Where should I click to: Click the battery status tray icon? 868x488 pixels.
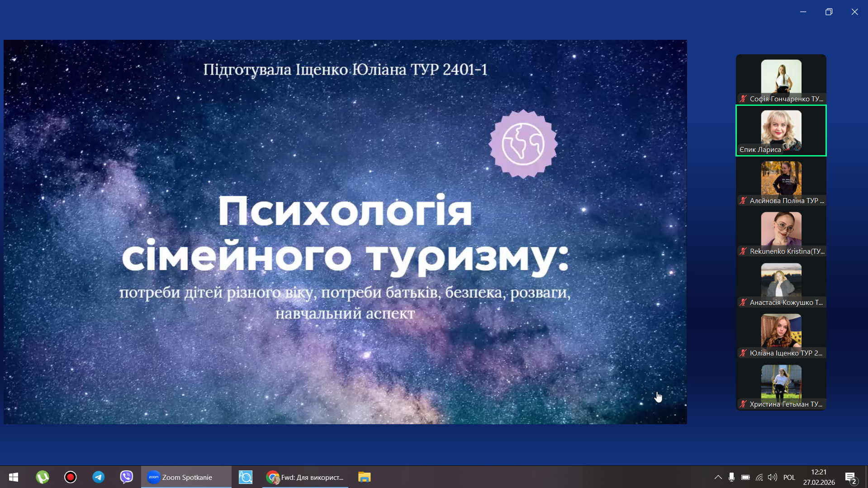(x=745, y=477)
